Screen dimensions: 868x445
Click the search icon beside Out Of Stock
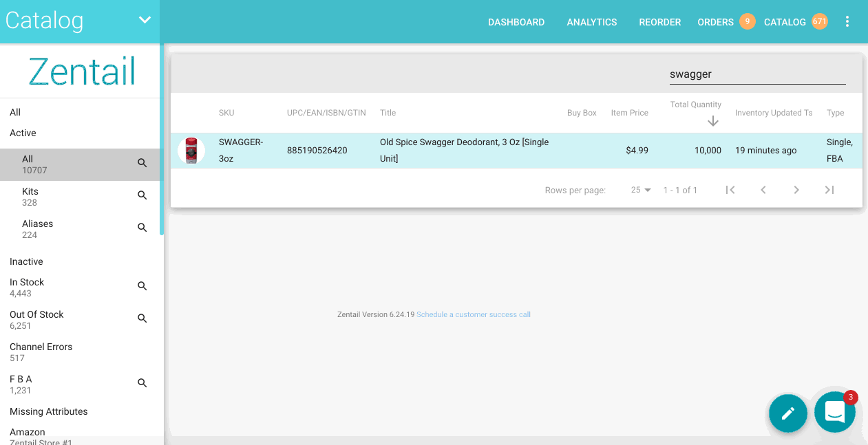pyautogui.click(x=142, y=318)
